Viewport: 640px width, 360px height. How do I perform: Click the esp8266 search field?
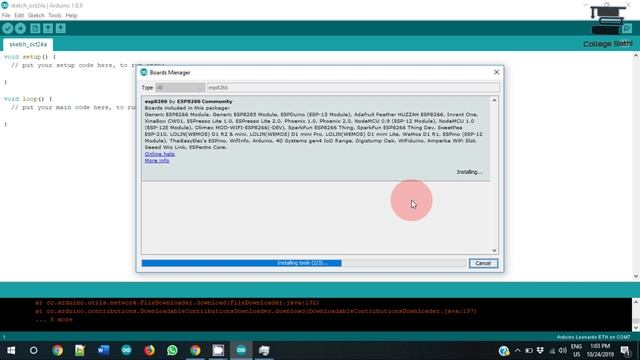click(353, 87)
